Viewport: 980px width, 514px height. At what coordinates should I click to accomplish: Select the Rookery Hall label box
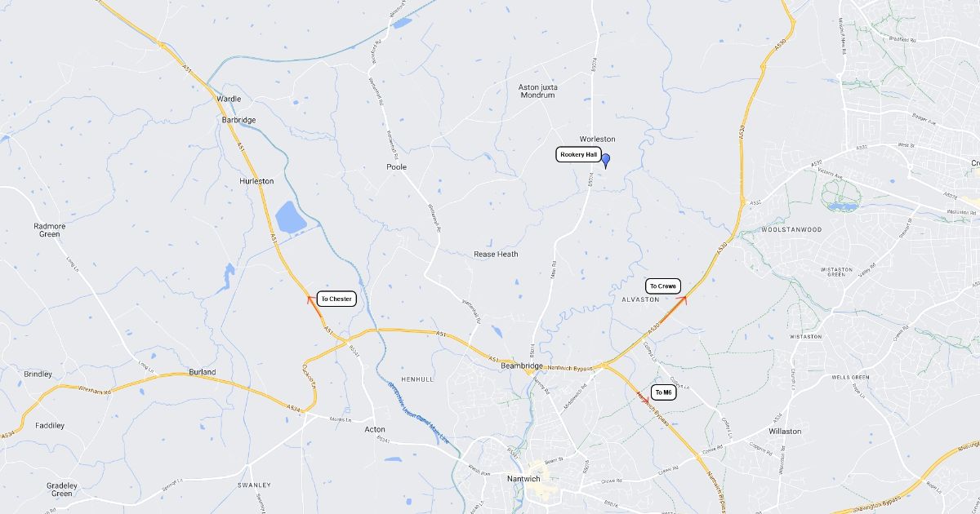pyautogui.click(x=578, y=154)
